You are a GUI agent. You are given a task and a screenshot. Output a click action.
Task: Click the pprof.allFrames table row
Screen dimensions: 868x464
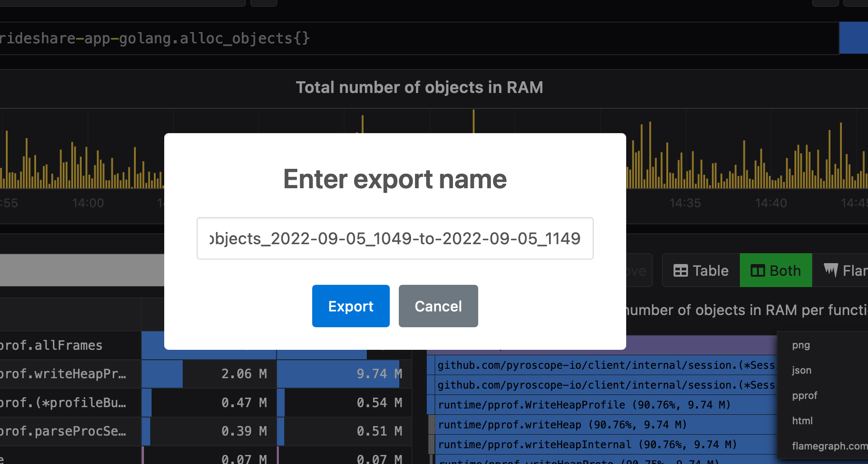68,345
